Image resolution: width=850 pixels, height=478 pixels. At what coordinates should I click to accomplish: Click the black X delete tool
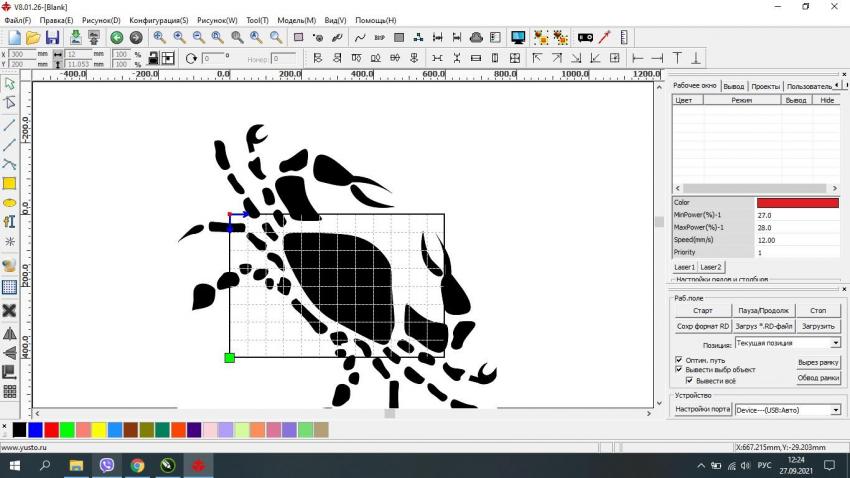tap(10, 310)
